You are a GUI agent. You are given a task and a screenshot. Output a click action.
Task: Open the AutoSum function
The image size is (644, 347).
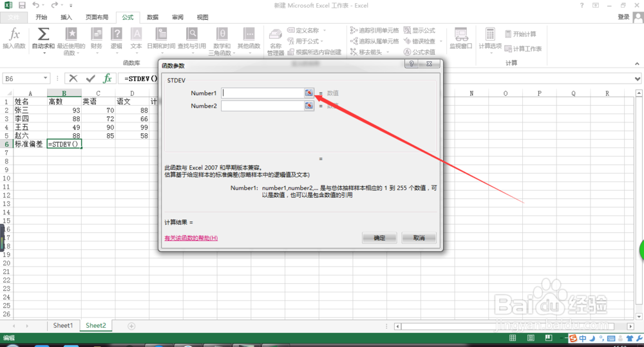(43, 41)
